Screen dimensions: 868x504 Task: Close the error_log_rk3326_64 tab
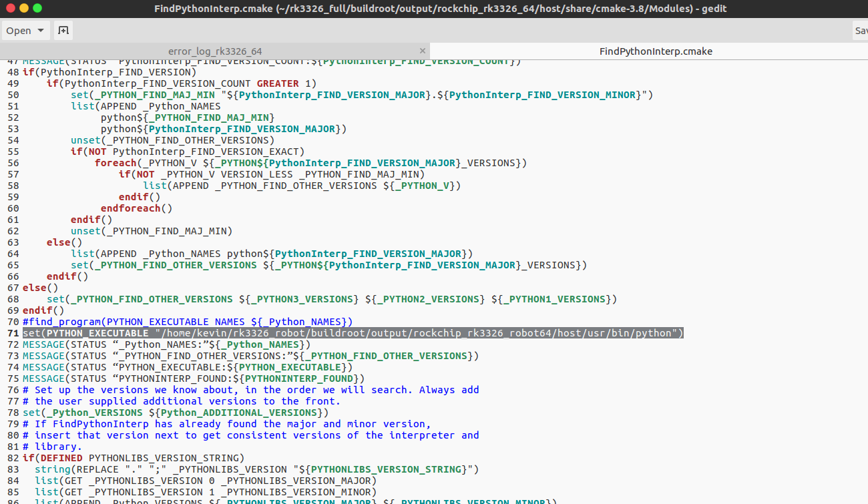click(x=422, y=51)
